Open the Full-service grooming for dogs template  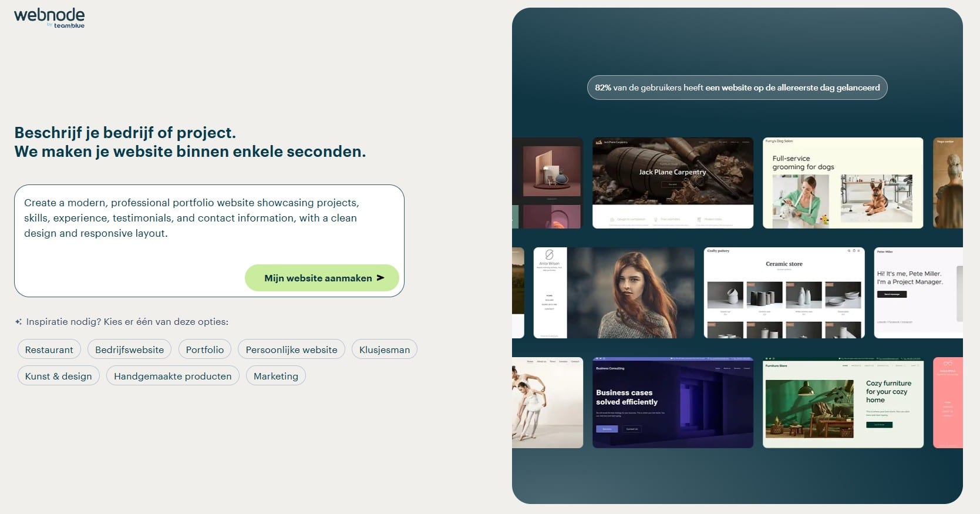pos(843,183)
